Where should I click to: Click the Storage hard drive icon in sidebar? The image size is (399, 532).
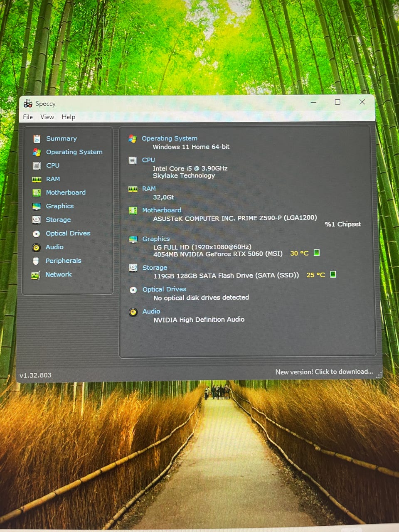coord(37,220)
